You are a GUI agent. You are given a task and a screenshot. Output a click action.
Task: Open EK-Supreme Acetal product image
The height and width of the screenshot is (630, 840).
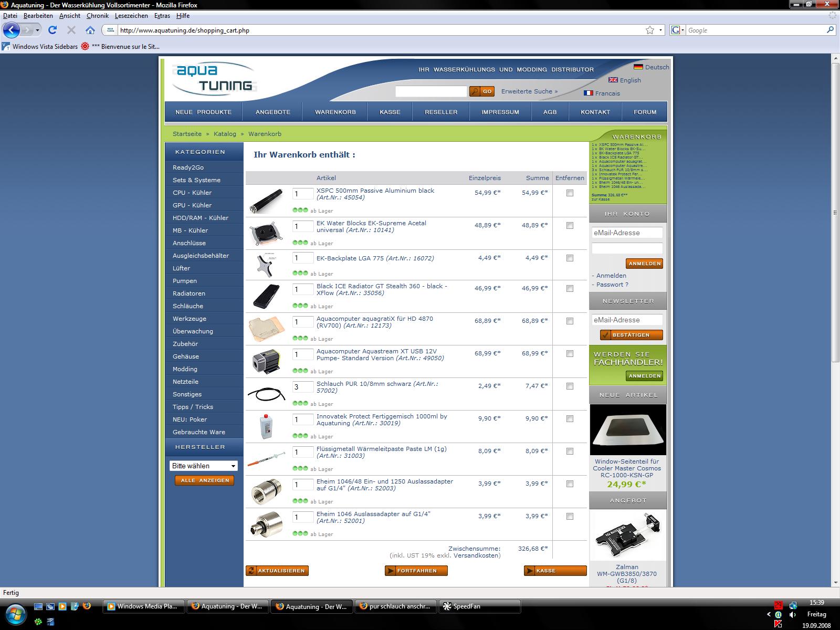tap(267, 234)
